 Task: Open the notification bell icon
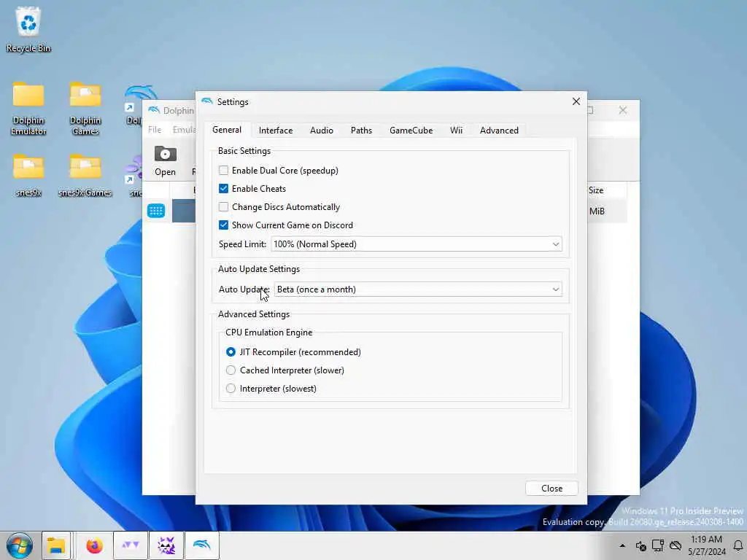click(738, 545)
